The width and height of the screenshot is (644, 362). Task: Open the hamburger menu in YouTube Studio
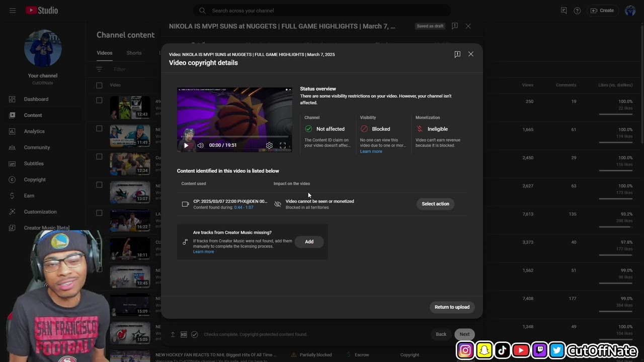[13, 11]
